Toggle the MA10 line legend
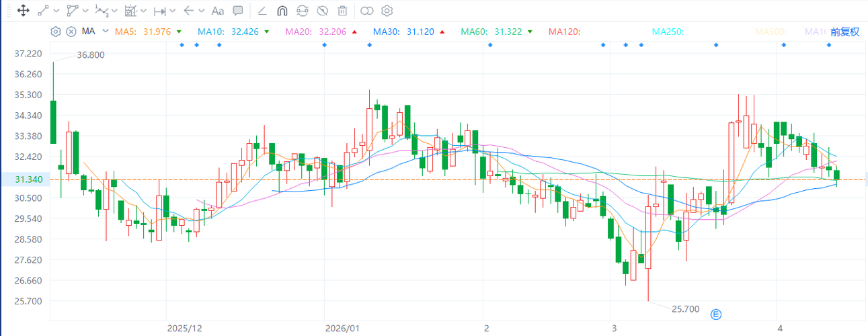The height and width of the screenshot is (336, 868). pos(212,32)
